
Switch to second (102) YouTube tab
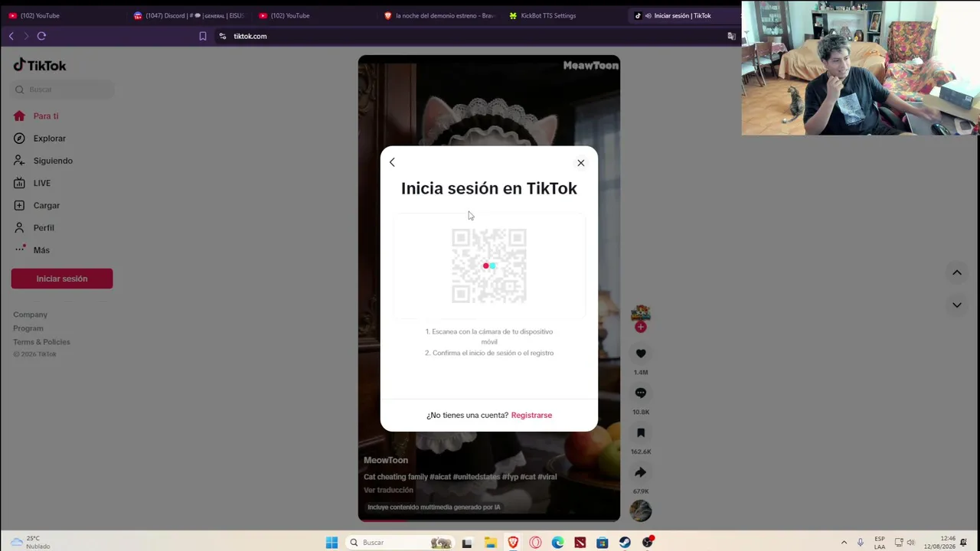tap(314, 15)
